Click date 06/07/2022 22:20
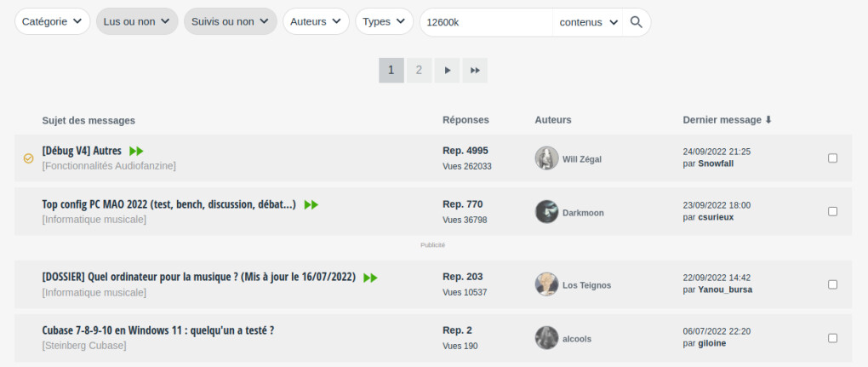The image size is (868, 367). click(717, 331)
